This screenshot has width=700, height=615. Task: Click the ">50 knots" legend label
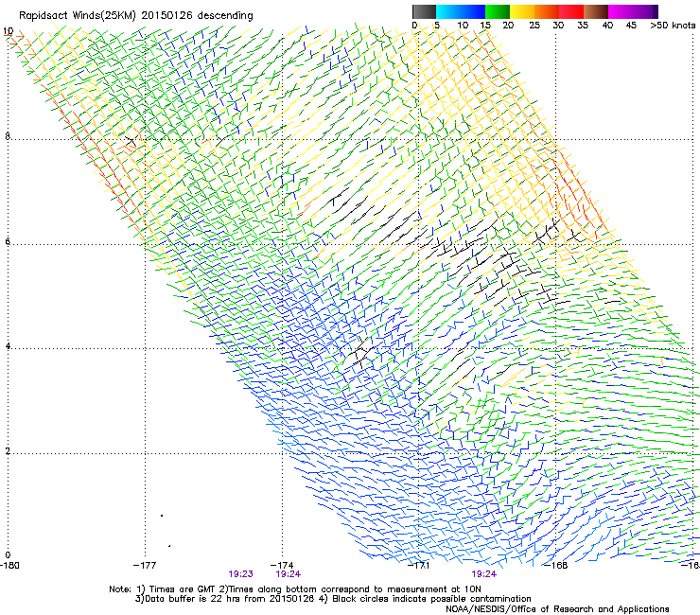(x=673, y=26)
